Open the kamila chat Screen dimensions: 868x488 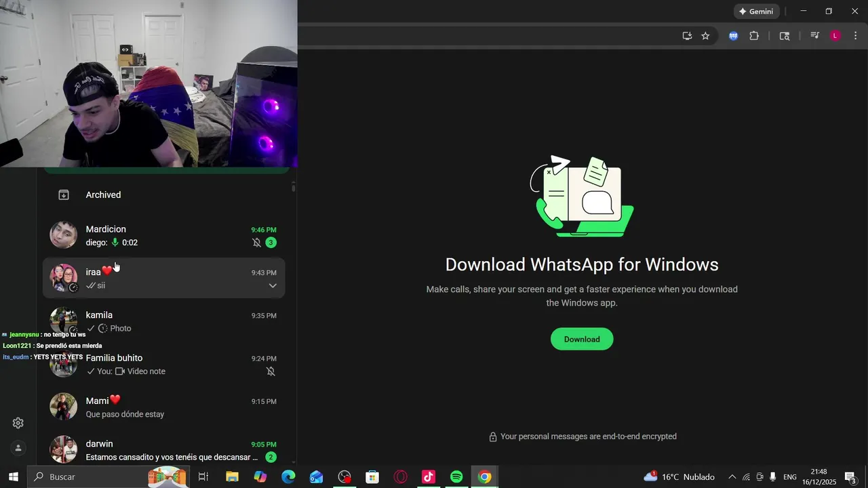163,321
